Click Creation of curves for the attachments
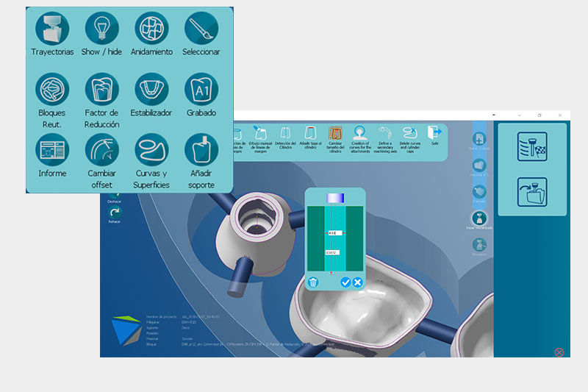588x392 pixels. (x=360, y=139)
